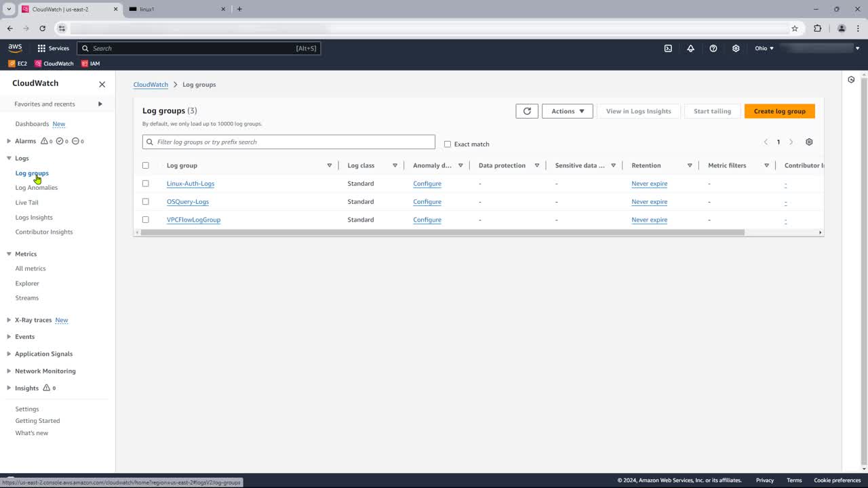Select all log groups checkbox
The height and width of the screenshot is (488, 868).
pos(145,165)
